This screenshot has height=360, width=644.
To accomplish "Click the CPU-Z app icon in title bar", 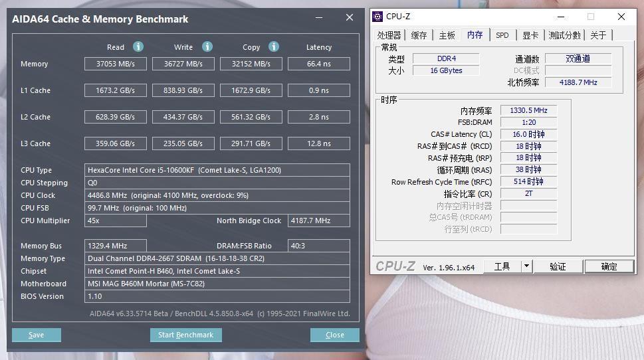I will pyautogui.click(x=377, y=17).
